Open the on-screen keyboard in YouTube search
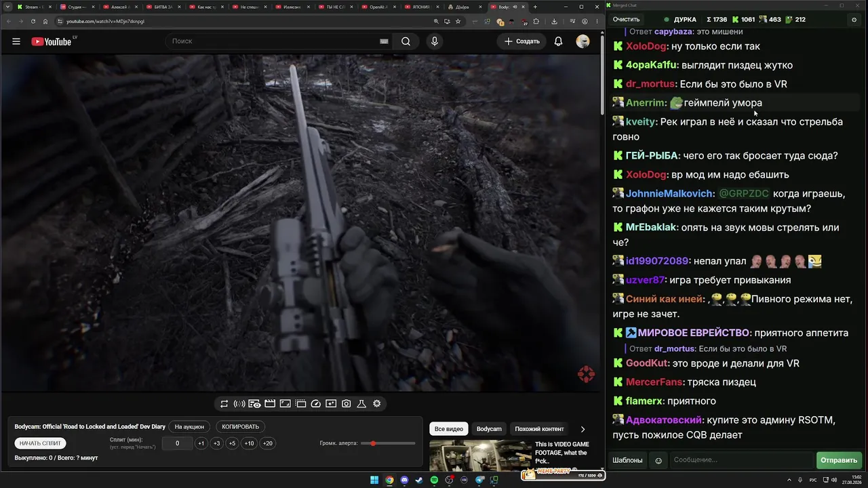 (384, 41)
